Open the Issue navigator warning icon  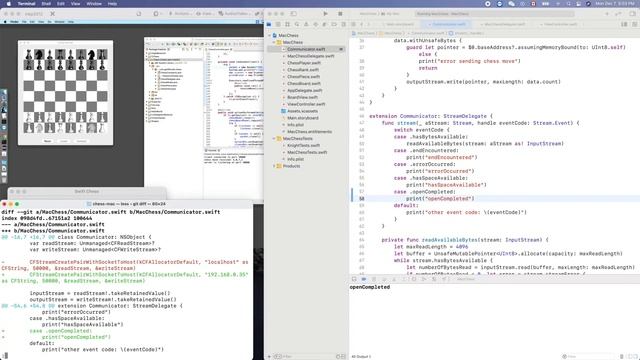[x=306, y=24]
